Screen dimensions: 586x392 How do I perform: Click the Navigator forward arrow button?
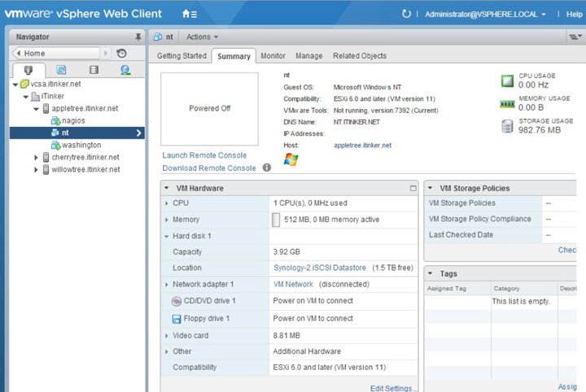click(106, 54)
